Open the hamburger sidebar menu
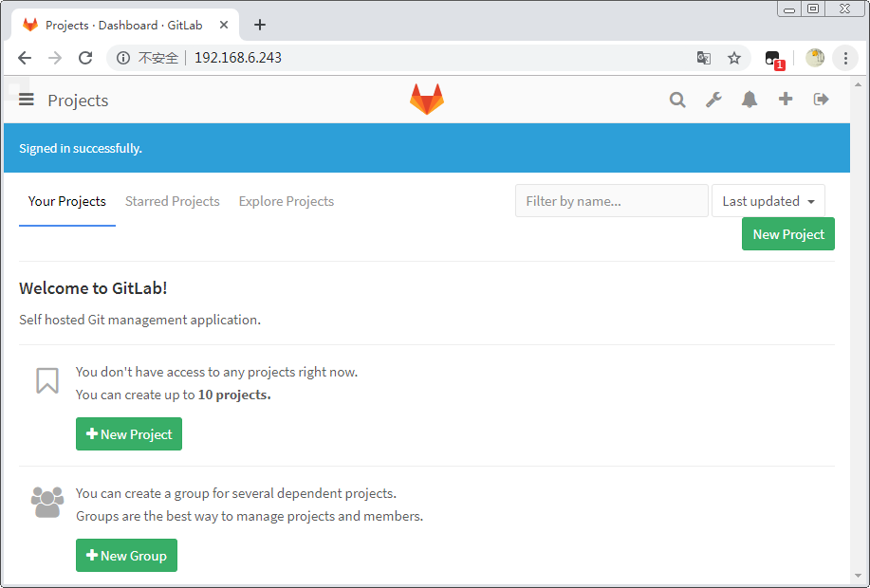This screenshot has width=870, height=588. (x=26, y=100)
